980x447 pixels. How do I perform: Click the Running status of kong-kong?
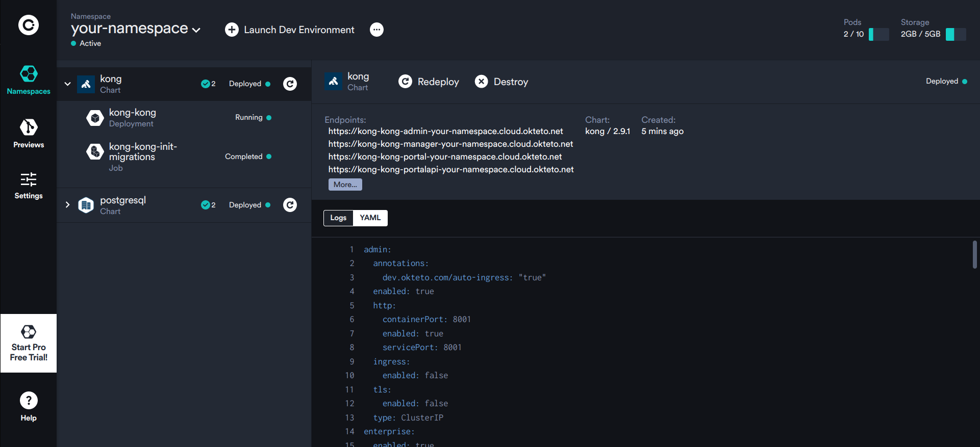point(253,117)
